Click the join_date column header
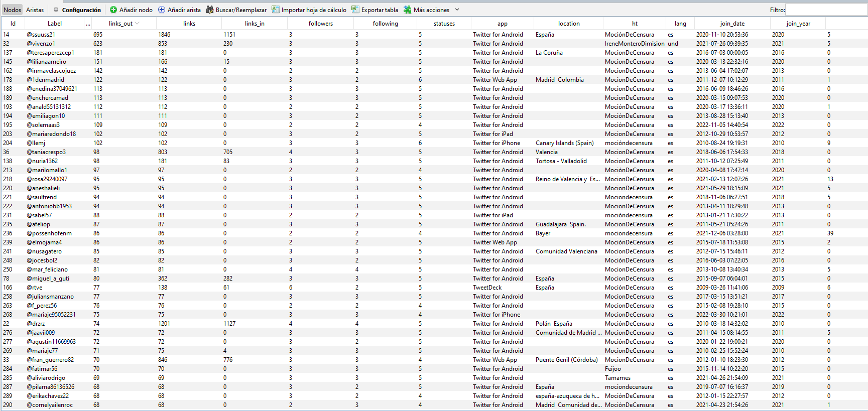 click(x=732, y=24)
